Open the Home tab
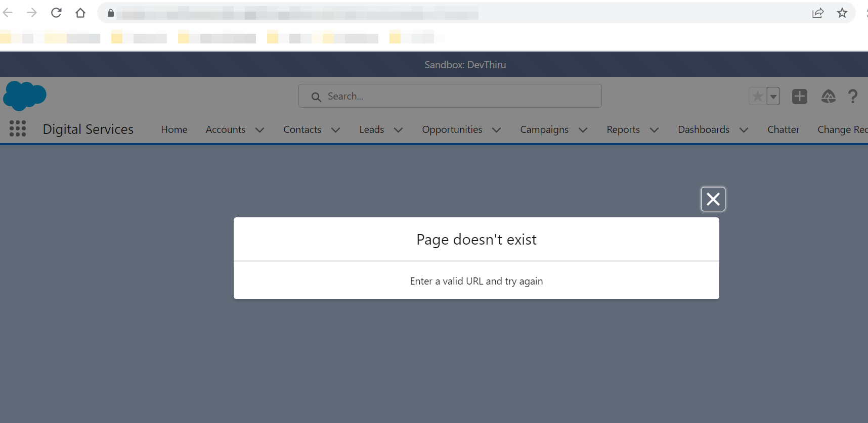Viewport: 868px width, 423px height. point(174,129)
